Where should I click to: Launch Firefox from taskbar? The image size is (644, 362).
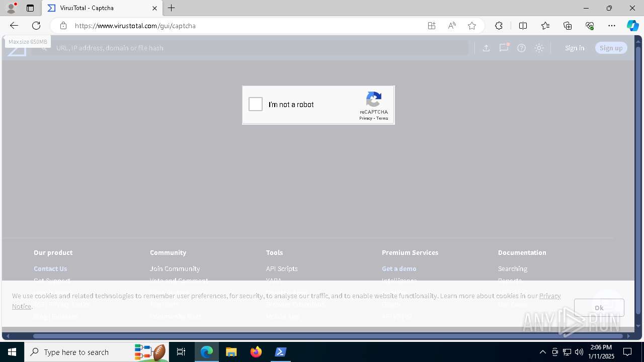point(256,352)
